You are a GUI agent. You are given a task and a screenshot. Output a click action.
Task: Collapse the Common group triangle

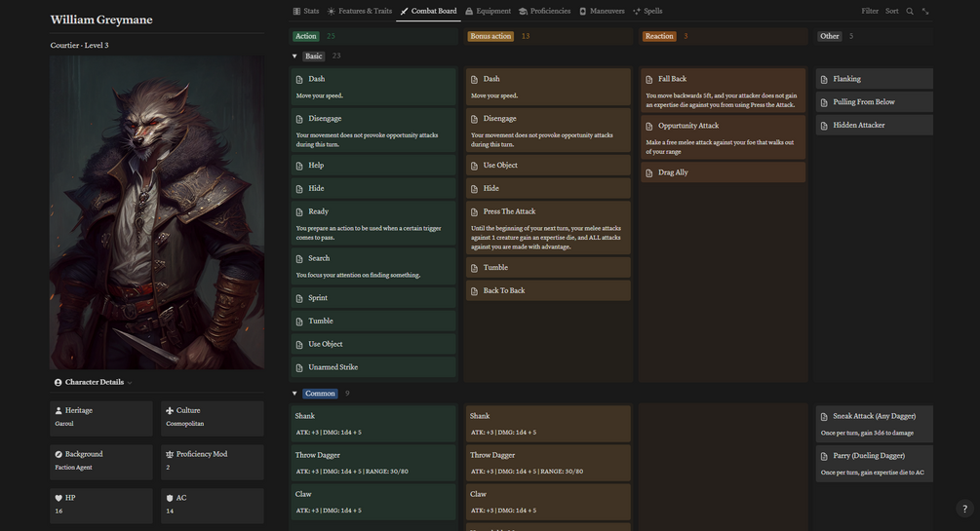294,394
